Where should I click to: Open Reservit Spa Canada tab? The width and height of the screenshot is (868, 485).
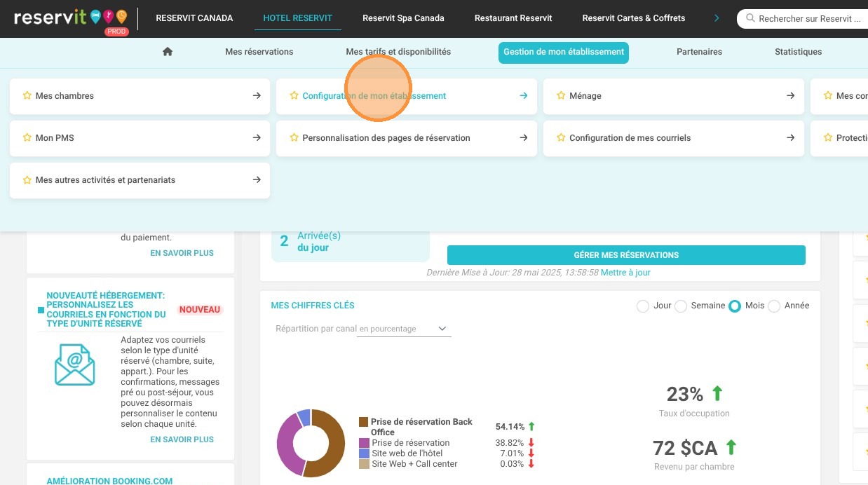pyautogui.click(x=403, y=18)
